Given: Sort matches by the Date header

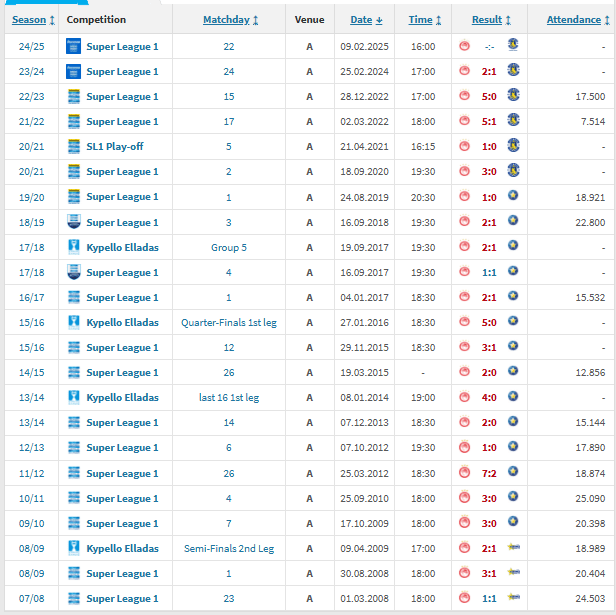Looking at the screenshot, I should click(x=361, y=20).
